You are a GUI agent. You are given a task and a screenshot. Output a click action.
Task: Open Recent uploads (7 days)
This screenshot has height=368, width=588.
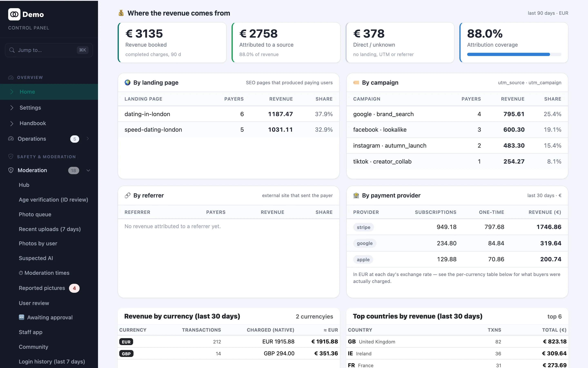50,229
